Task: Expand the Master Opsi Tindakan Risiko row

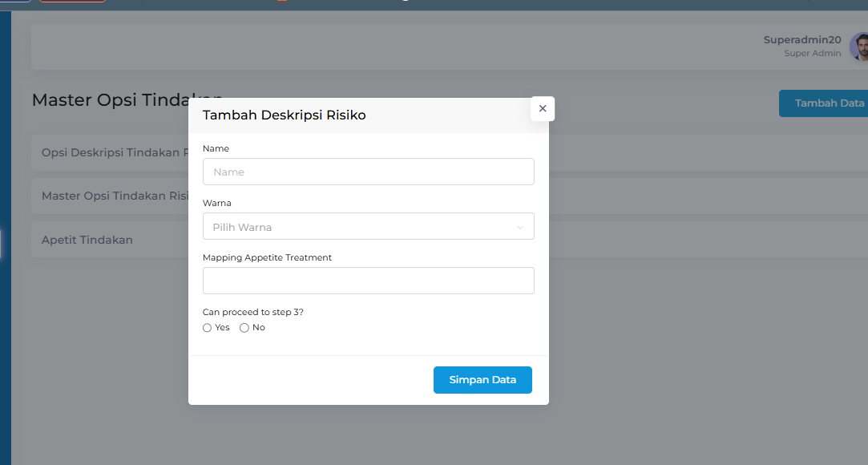Action: point(112,196)
